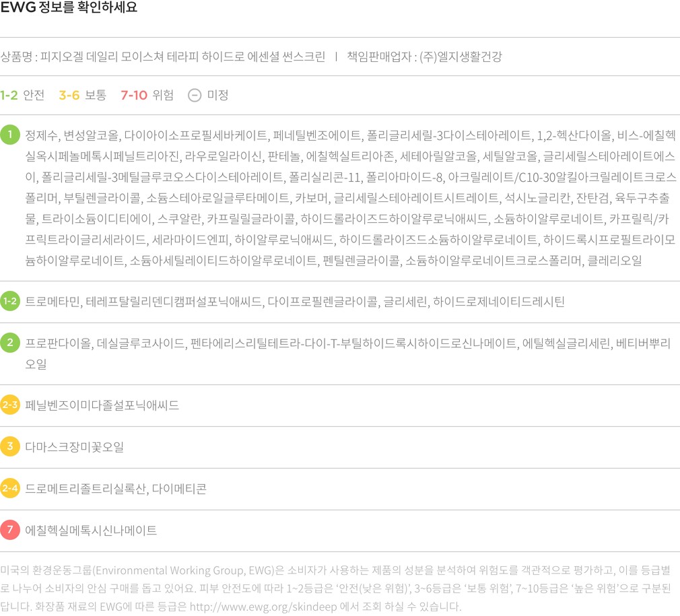This screenshot has width=680, height=616.
Task: Click the green grade 2 badge
Action: coord(10,343)
